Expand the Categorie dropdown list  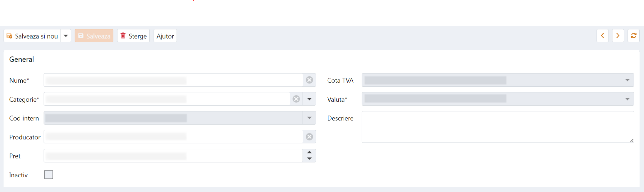tap(309, 99)
